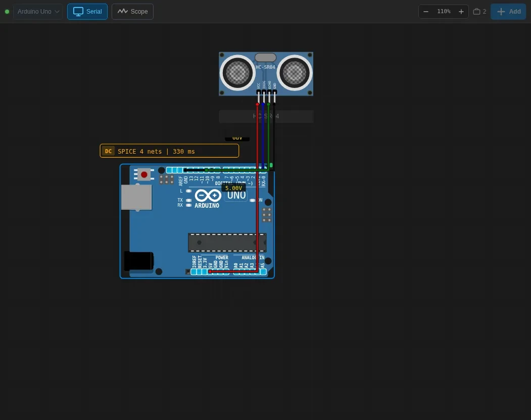Click the DC badge in the SPICE status bar
Image resolution: width=531 pixels, height=420 pixels.
[x=108, y=151]
